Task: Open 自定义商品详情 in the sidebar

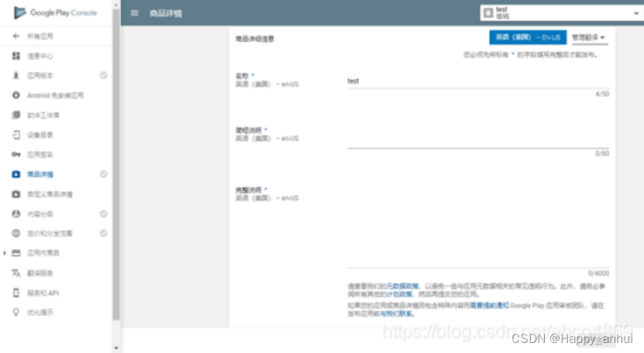Action: coord(50,194)
